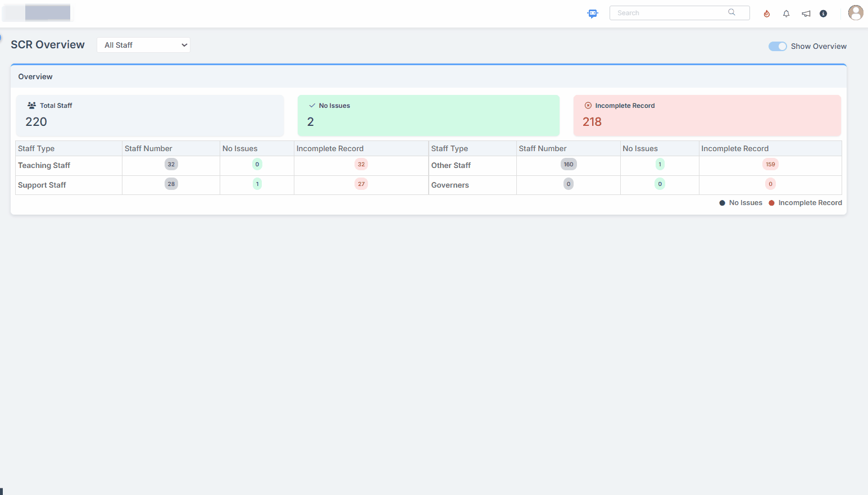The width and height of the screenshot is (868, 495).
Task: Click the red flame icon
Action: click(766, 13)
